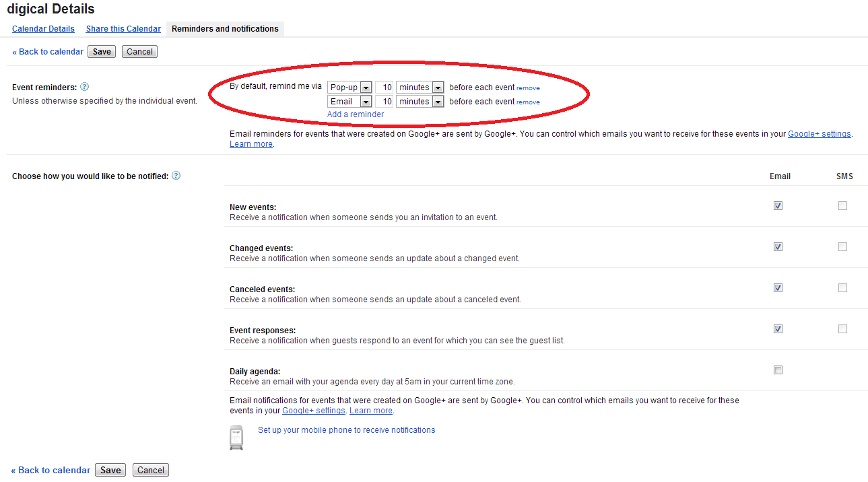Expand minutes unit dropdown in second reminder
Screen dimensions: 868x482
click(420, 102)
